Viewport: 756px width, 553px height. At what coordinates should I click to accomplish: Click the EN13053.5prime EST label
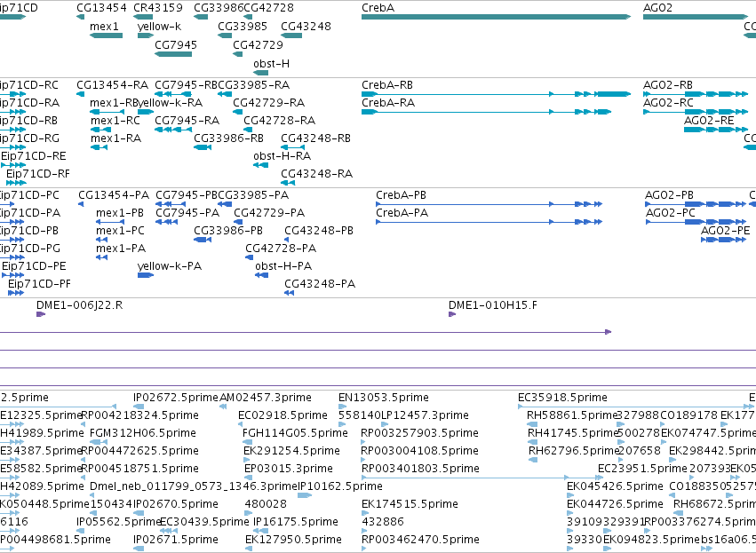tap(383, 398)
